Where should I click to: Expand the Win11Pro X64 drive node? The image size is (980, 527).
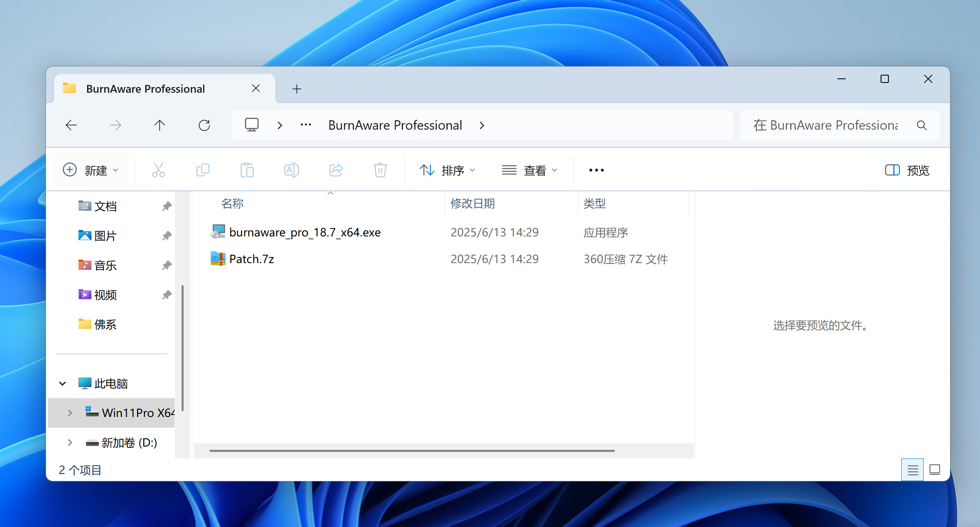(70, 413)
